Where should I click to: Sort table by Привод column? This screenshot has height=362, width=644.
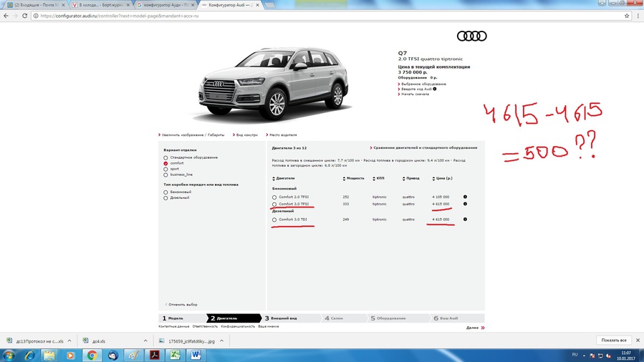point(411,178)
